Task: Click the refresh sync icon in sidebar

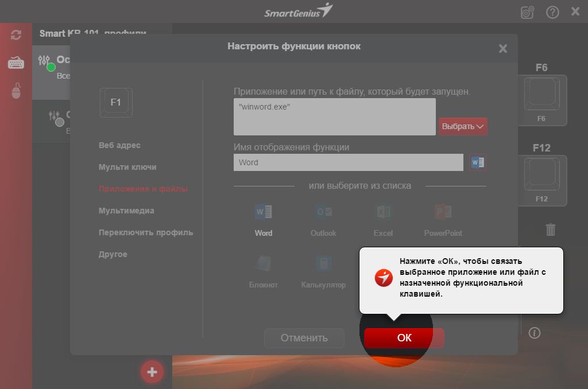Action: 16,35
